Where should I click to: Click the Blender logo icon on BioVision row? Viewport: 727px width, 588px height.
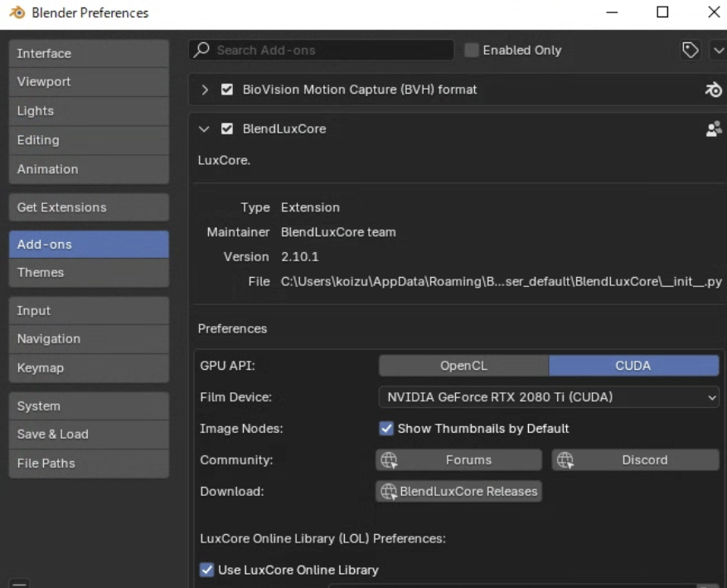[712, 90]
